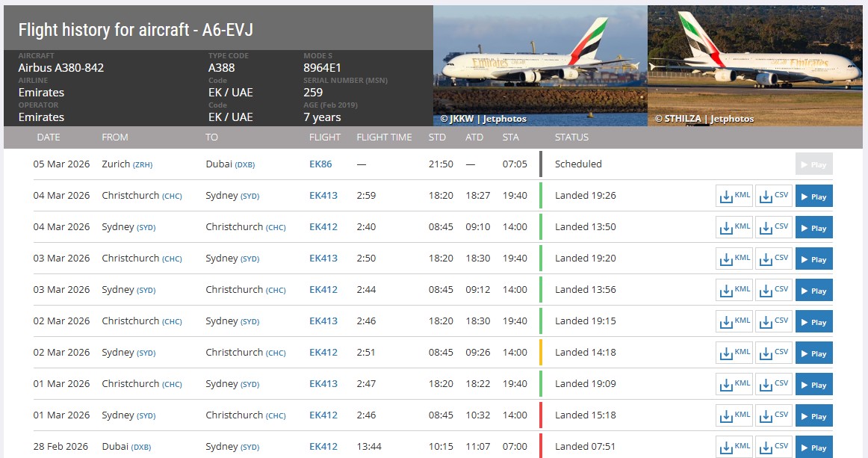Download KML for 01 Mar EK412 flight
This screenshot has height=458, width=868.
(734, 415)
